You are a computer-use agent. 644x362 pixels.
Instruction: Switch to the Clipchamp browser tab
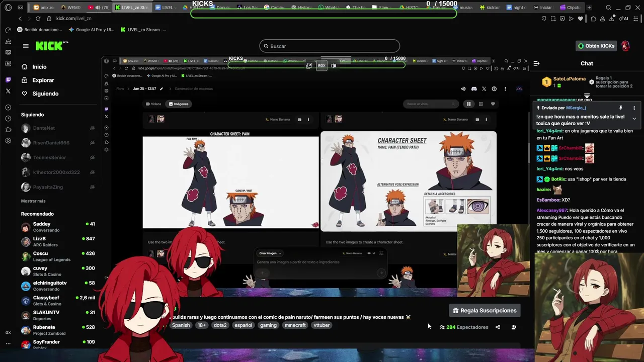point(571,8)
